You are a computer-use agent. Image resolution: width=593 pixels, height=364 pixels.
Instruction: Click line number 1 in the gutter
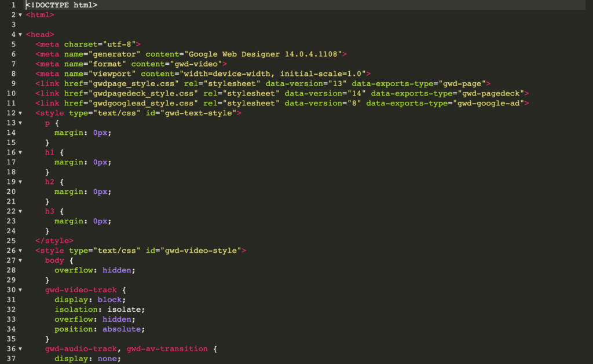click(13, 5)
